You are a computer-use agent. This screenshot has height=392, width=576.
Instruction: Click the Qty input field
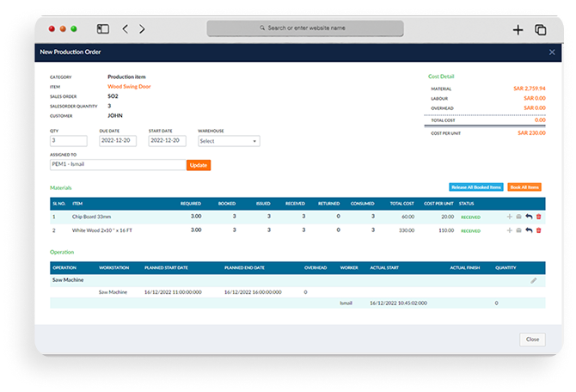(69, 141)
